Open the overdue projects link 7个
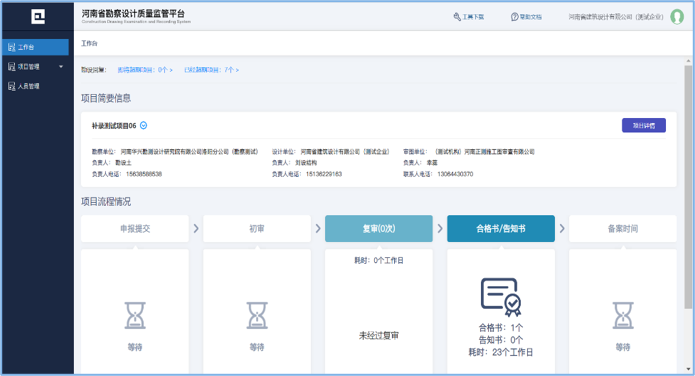Screen dimensions: 695x376 coord(211,70)
